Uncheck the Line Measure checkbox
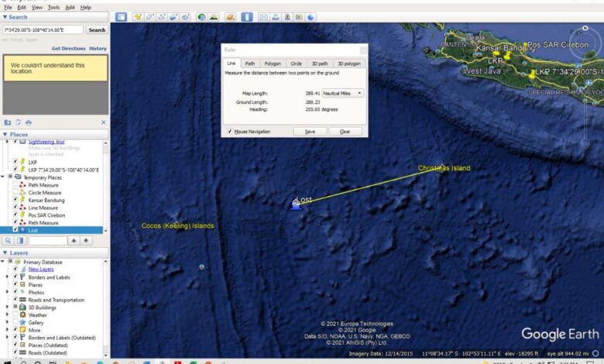The height and width of the screenshot is (364, 604). 15,208
